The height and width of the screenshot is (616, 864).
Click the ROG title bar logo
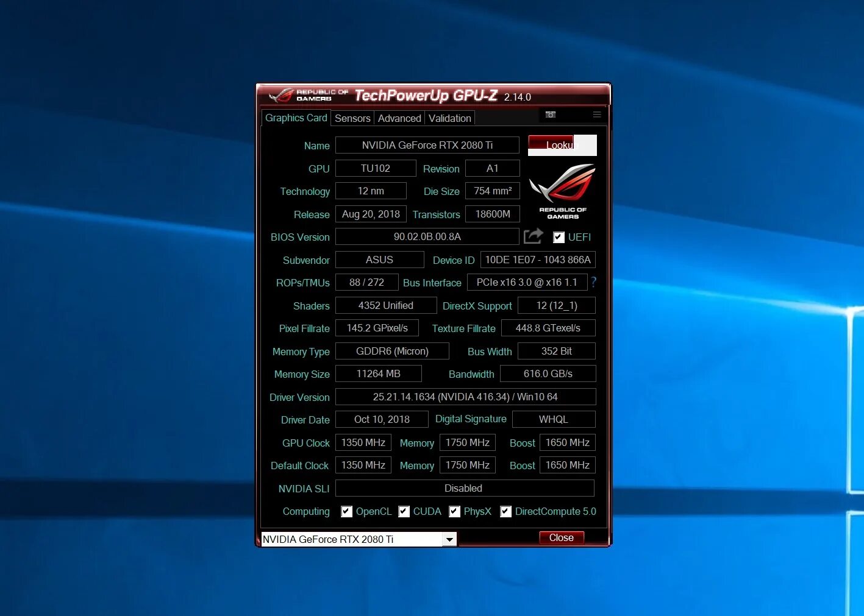pos(309,95)
